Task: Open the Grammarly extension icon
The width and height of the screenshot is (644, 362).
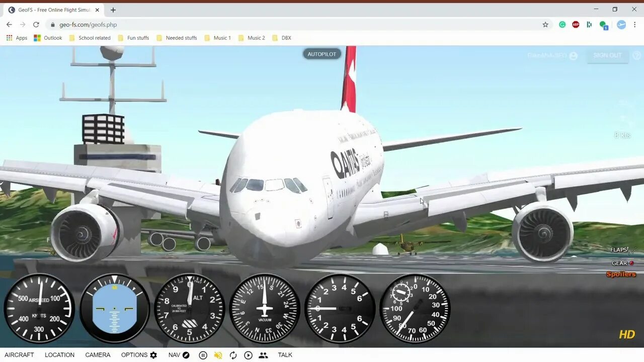Action: click(x=562, y=25)
